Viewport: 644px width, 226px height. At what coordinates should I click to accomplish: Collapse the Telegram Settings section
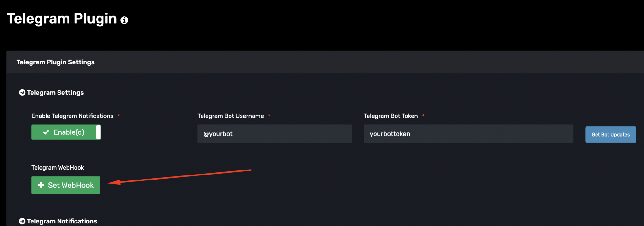(x=55, y=93)
